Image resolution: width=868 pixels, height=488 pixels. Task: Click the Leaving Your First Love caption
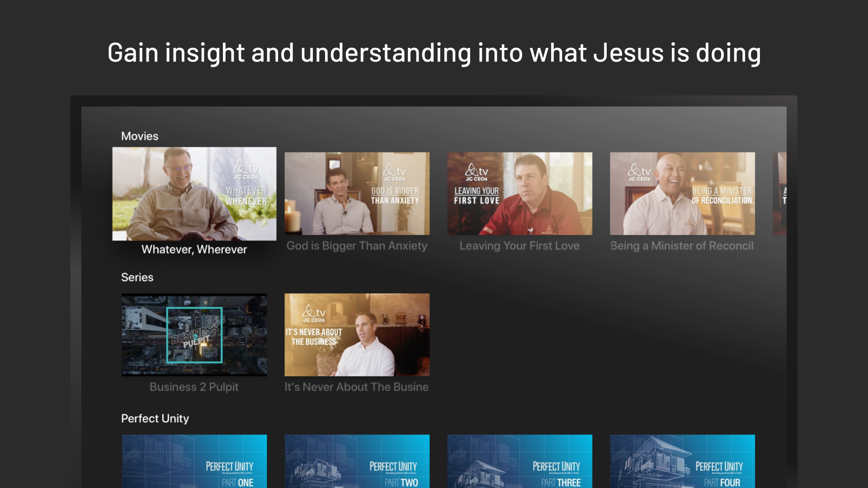coord(519,246)
